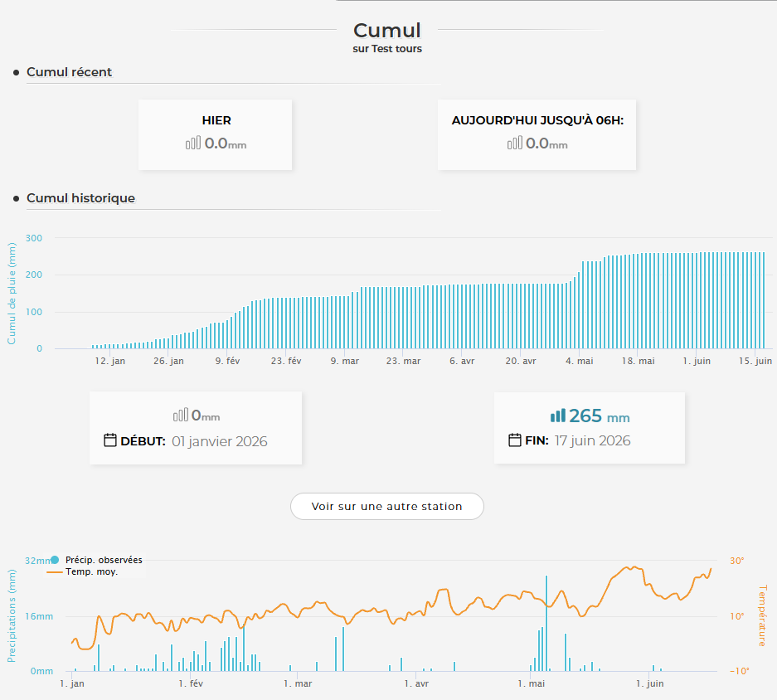Image resolution: width=777 pixels, height=700 pixels.
Task: Click the 'HIER' label
Action: click(x=216, y=120)
